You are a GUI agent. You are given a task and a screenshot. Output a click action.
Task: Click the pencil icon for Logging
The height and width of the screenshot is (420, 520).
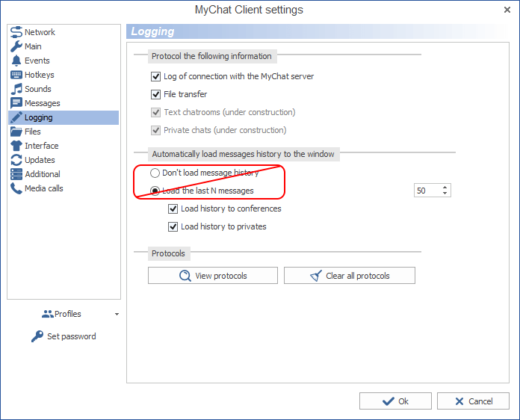[x=16, y=117]
